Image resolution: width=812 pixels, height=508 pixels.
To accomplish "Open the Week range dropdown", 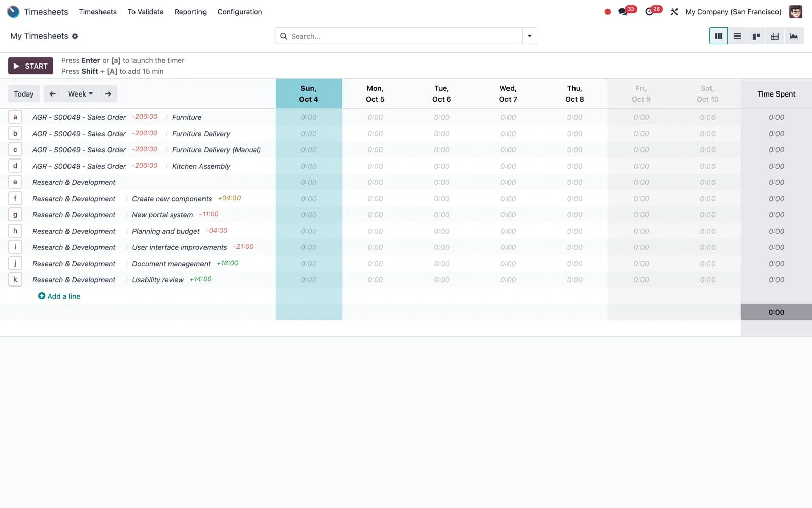I will click(x=80, y=94).
